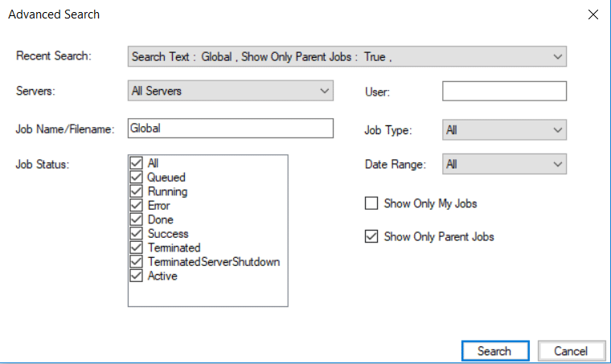Disable Show Only Parent Jobs
This screenshot has height=364, width=611.
371,237
